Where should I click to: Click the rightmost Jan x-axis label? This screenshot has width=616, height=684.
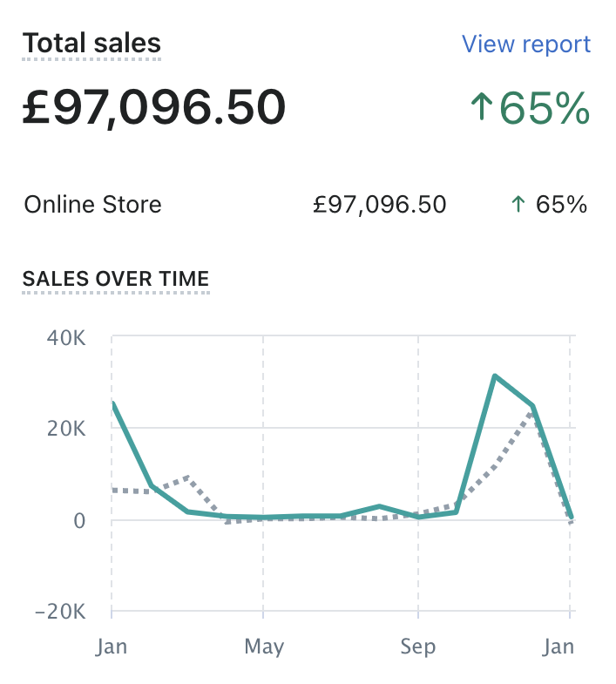coord(558,647)
